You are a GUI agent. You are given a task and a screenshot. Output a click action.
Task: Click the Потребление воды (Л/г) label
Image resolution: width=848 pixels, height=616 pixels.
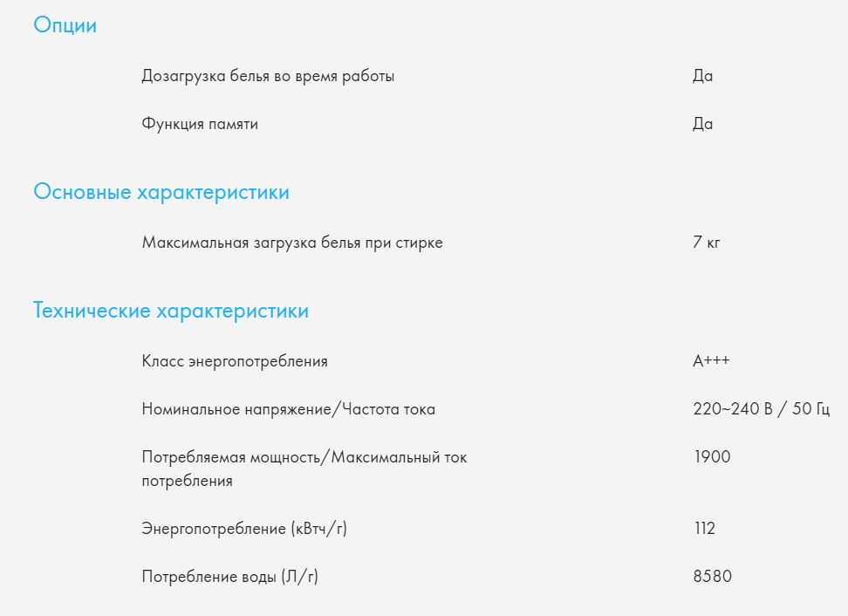[229, 577]
